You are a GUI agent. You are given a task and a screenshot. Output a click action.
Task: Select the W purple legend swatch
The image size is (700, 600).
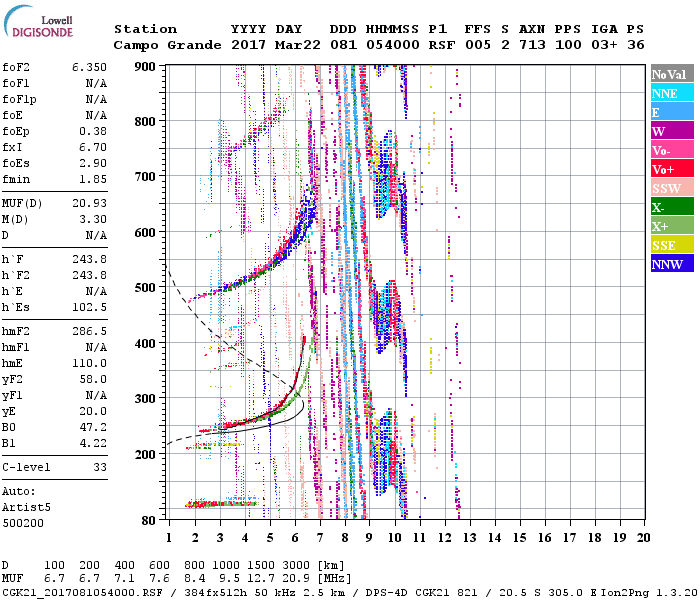coord(672,131)
